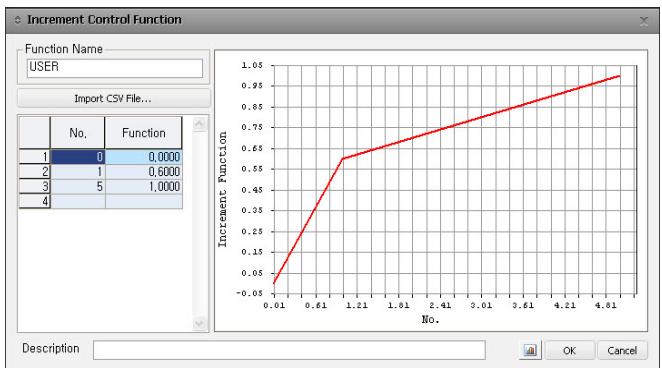
Task: Click the empty No. cell in row 4
Action: pyautogui.click(x=78, y=201)
